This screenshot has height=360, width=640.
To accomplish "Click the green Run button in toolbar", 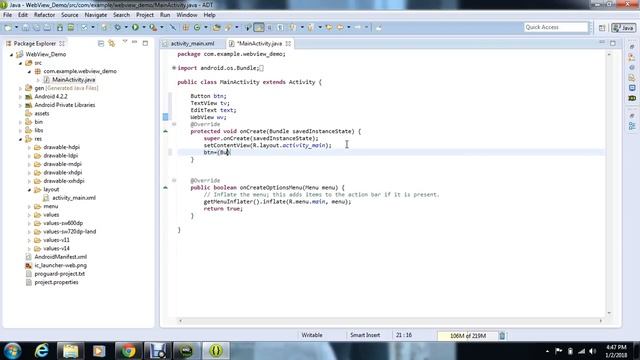I will tap(135, 27).
